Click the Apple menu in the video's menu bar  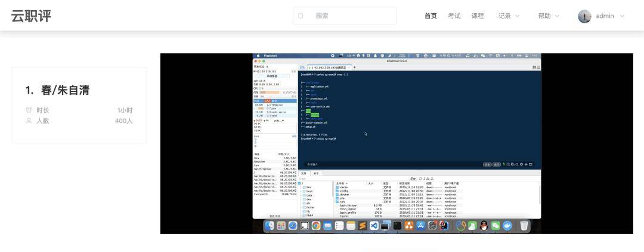click(x=258, y=56)
